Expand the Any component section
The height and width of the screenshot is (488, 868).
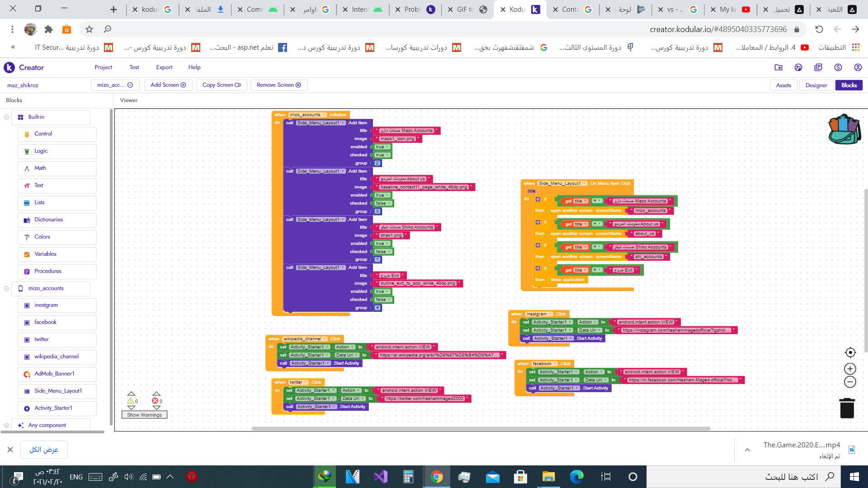click(x=7, y=425)
